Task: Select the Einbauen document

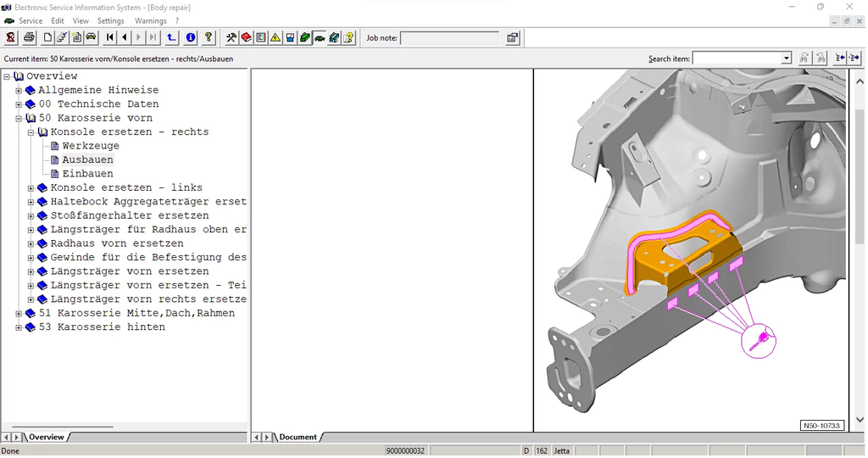Action: pyautogui.click(x=87, y=174)
